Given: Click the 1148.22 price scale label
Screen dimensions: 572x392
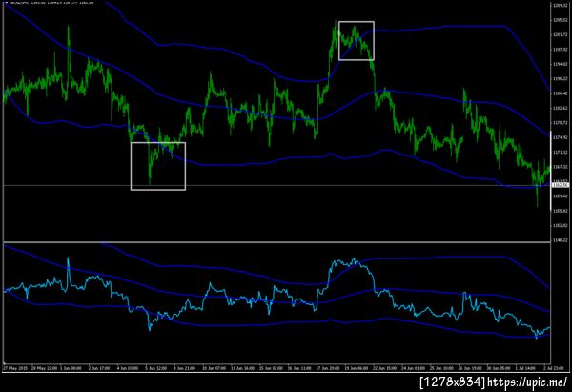Looking at the screenshot, I should pos(562,239).
